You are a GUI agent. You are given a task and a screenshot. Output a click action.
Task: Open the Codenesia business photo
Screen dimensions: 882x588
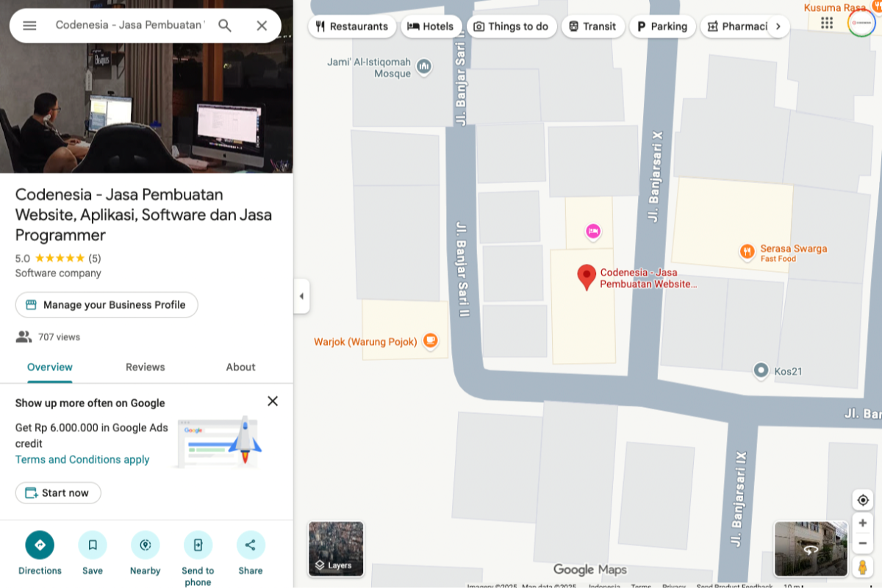tap(146, 87)
